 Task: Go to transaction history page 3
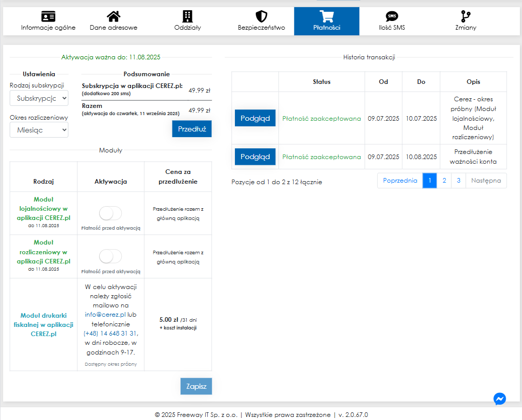click(459, 181)
